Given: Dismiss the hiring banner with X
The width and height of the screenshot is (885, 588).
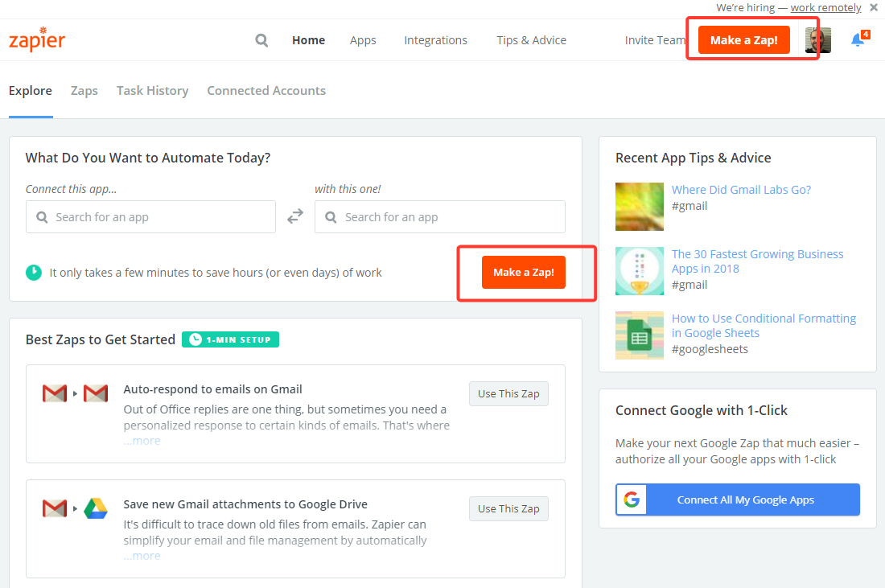Looking at the screenshot, I should click(874, 7).
